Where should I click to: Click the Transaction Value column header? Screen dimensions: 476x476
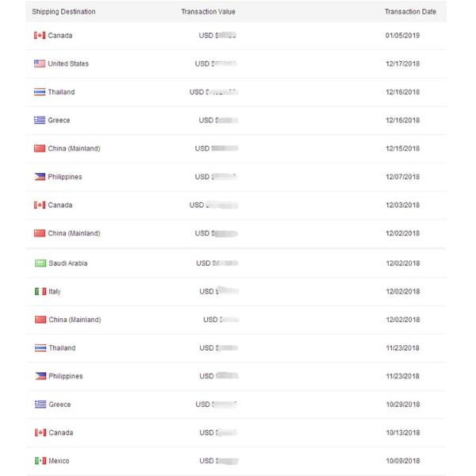(208, 12)
